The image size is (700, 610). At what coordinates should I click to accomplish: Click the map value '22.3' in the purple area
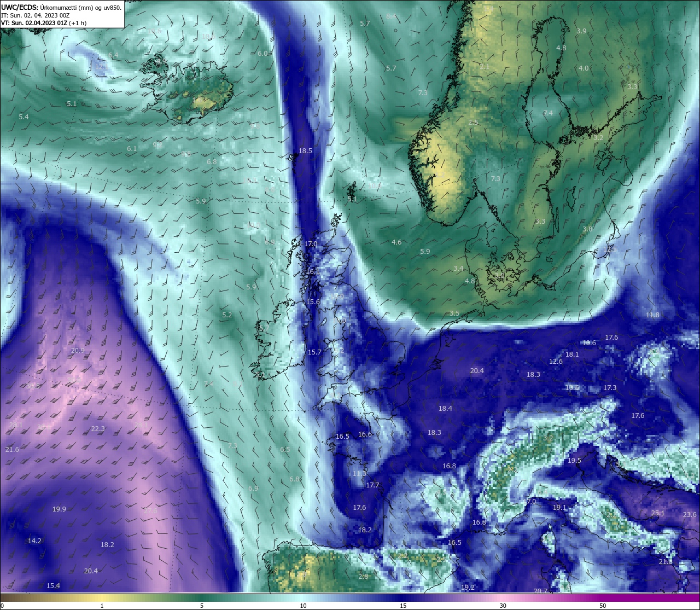point(98,428)
